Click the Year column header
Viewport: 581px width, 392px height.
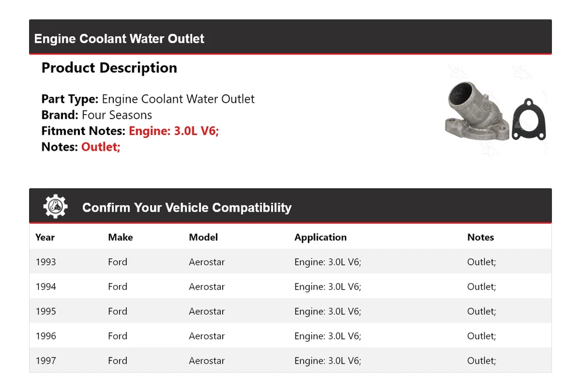pyautogui.click(x=45, y=237)
